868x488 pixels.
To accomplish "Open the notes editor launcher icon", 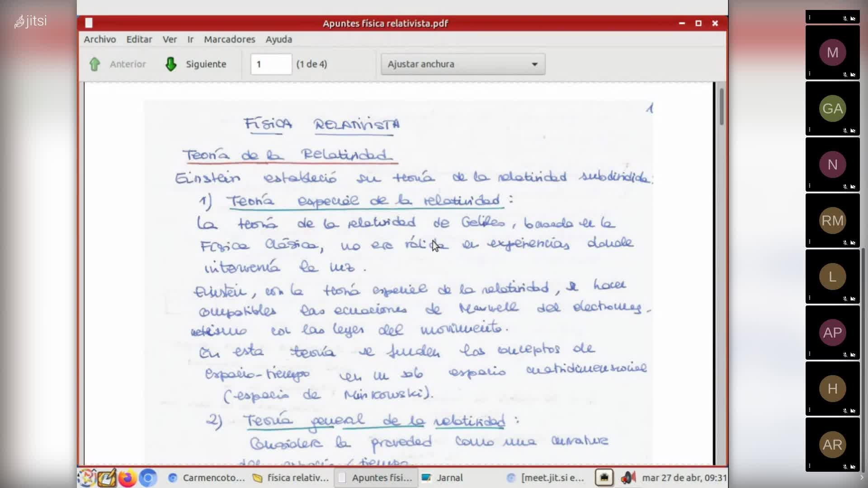I will [107, 478].
